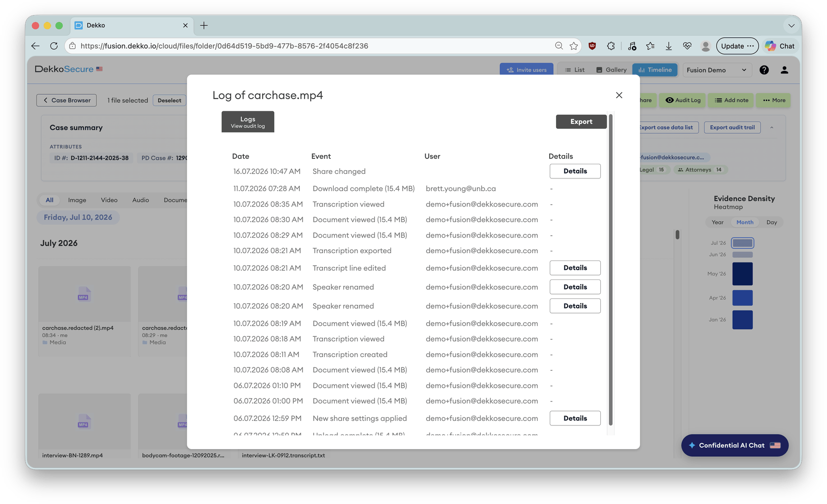The height and width of the screenshot is (504, 827).
Task: Open Details for the Share changed event
Action: 575,171
